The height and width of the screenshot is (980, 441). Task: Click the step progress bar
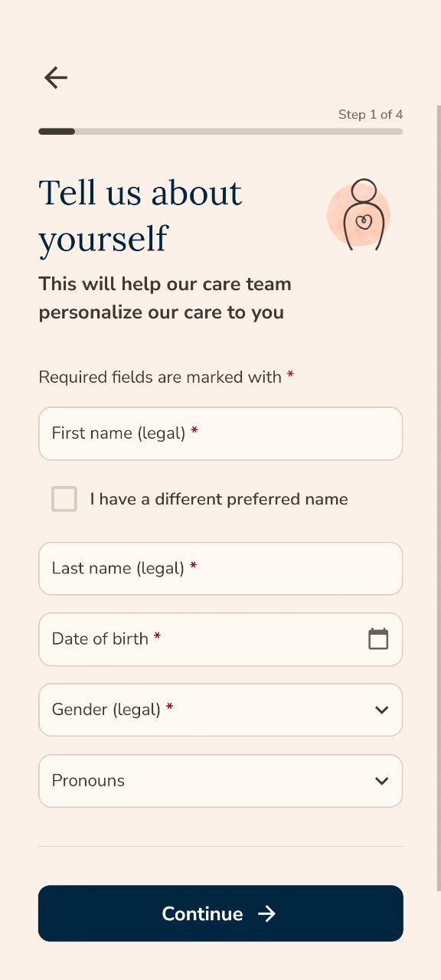coord(220,132)
